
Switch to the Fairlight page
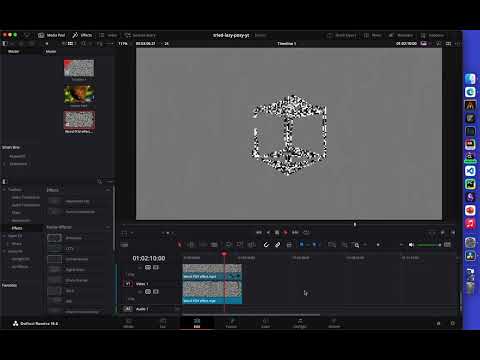(300, 323)
